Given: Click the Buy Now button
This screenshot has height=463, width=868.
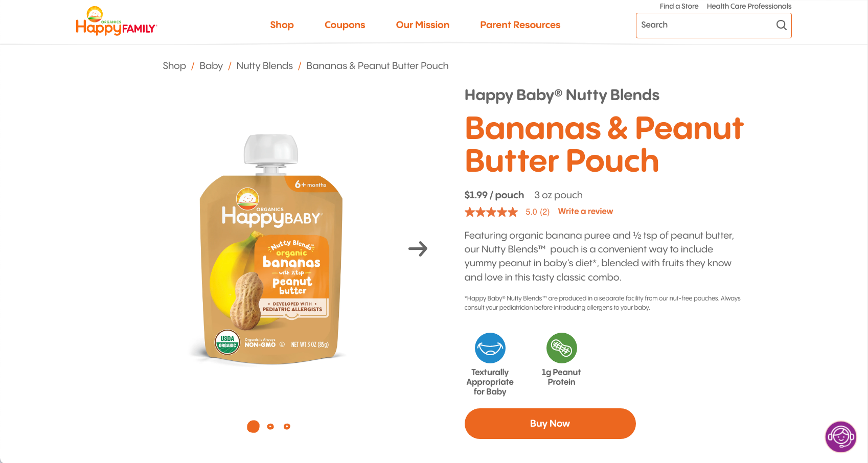Looking at the screenshot, I should point(550,423).
